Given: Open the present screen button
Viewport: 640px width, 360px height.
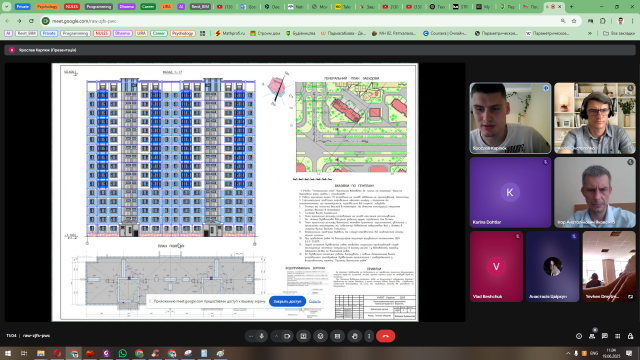Looking at the screenshot, I should click(x=303, y=336).
